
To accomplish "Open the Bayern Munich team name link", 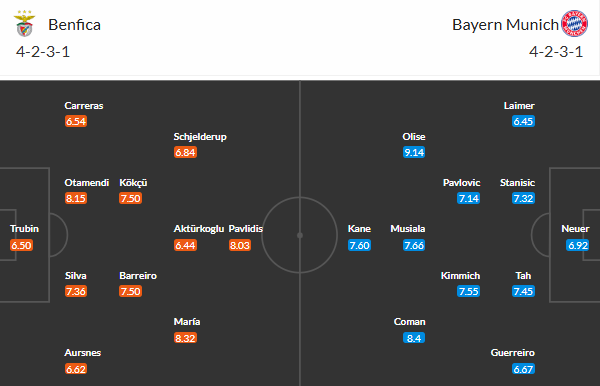I will (x=505, y=25).
